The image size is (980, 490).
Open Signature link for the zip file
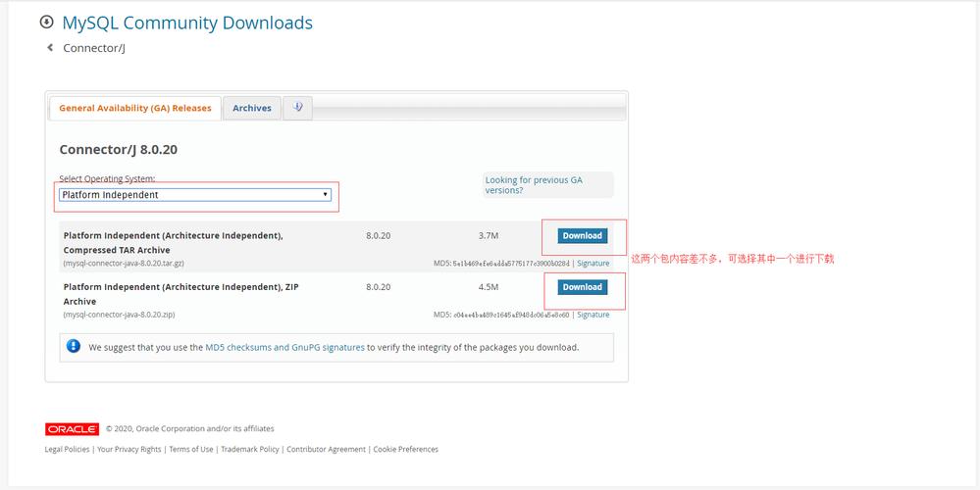coord(593,315)
